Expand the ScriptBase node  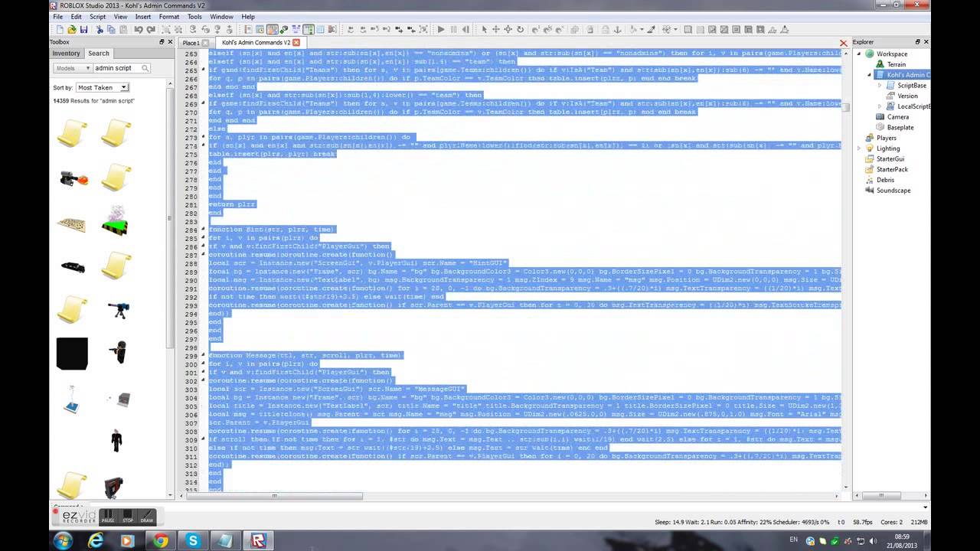click(x=880, y=86)
